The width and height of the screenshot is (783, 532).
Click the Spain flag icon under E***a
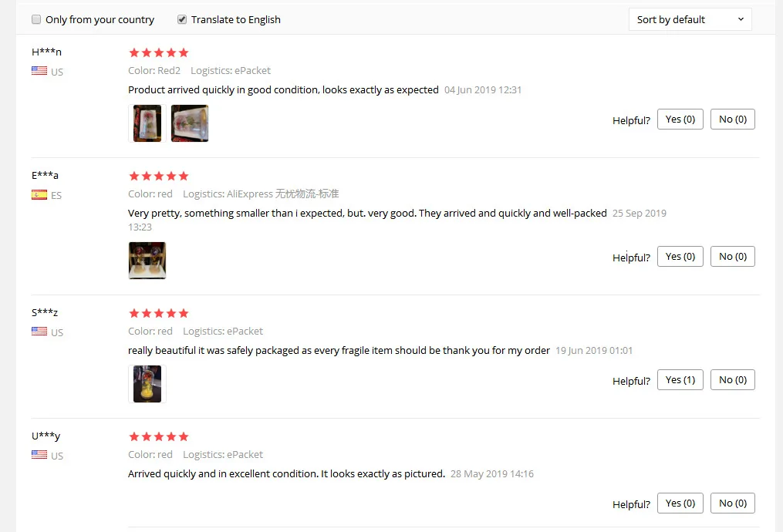point(39,194)
